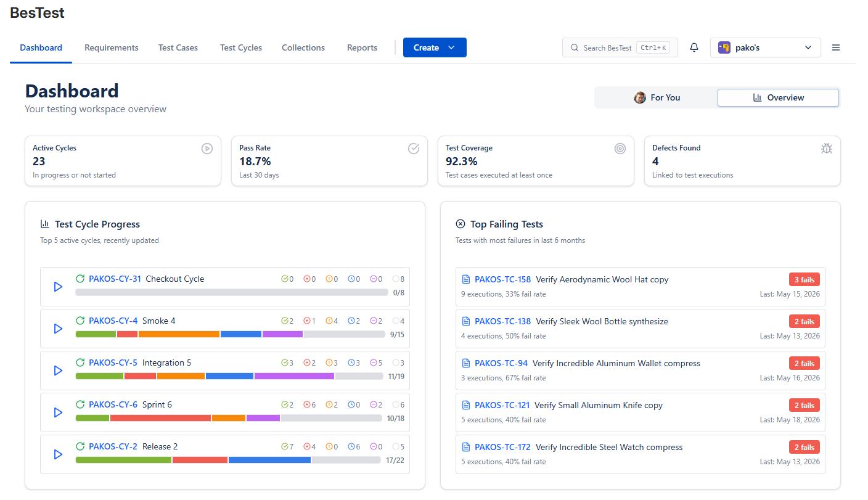The image size is (868, 500).
Task: Click the Test Coverage target icon
Action: (620, 149)
